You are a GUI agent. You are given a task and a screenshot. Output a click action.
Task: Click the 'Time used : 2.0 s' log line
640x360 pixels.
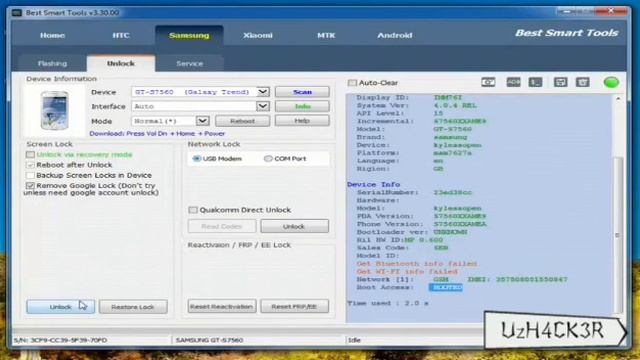click(388, 303)
